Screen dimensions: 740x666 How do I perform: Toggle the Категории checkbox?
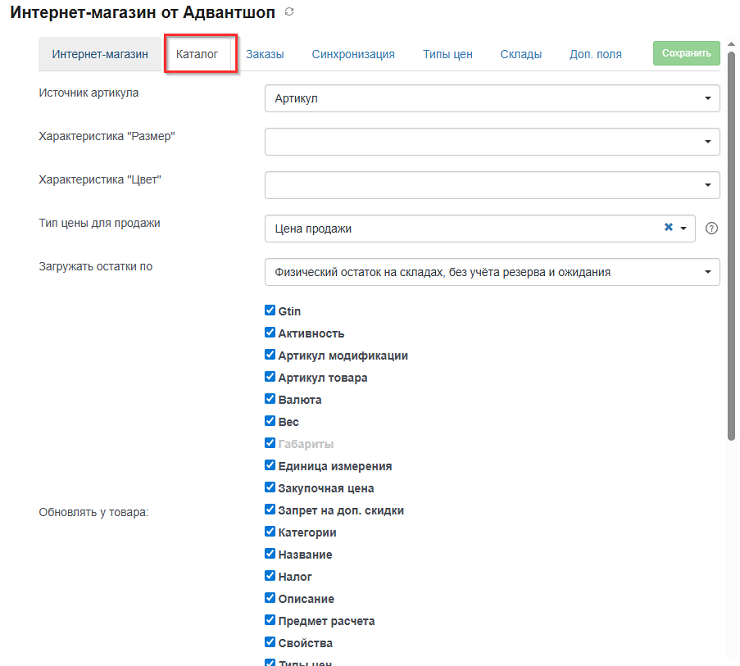270,531
